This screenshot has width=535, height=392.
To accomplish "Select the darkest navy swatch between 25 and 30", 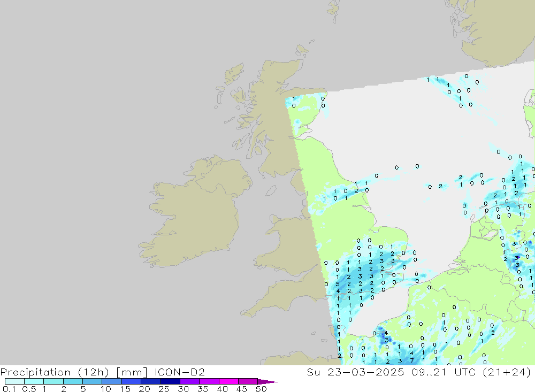I will pyautogui.click(x=170, y=381).
